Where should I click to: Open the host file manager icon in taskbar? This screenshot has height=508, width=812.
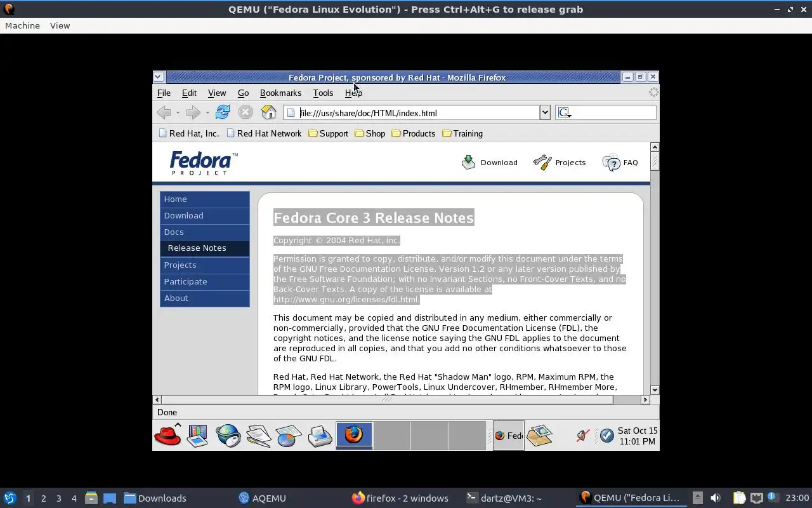91,498
